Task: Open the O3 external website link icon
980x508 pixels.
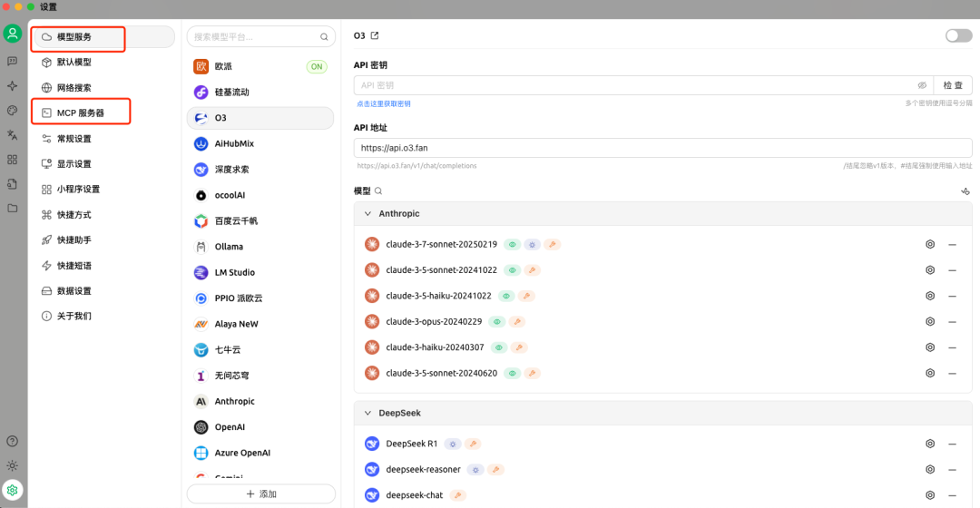Action: (x=375, y=36)
